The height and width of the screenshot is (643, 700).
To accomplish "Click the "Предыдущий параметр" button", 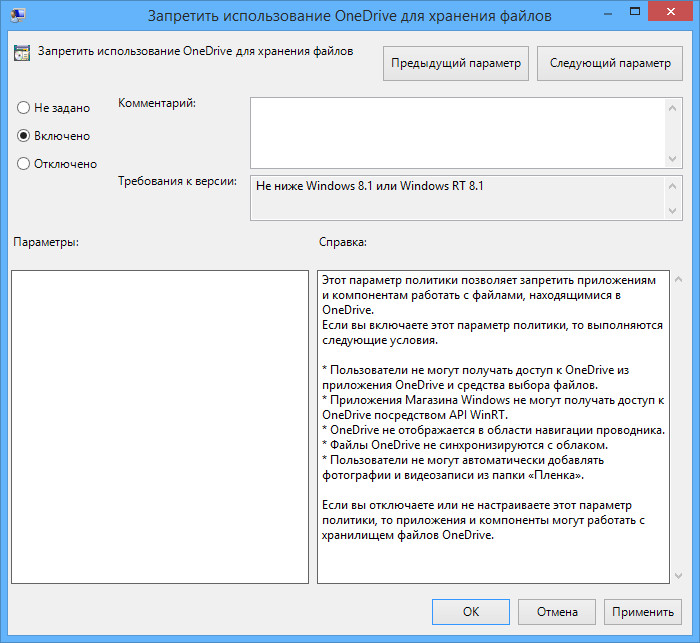I will [456, 63].
